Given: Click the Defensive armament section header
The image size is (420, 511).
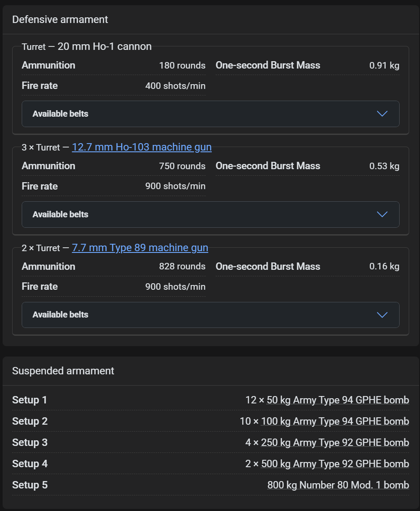Looking at the screenshot, I should tap(60, 20).
